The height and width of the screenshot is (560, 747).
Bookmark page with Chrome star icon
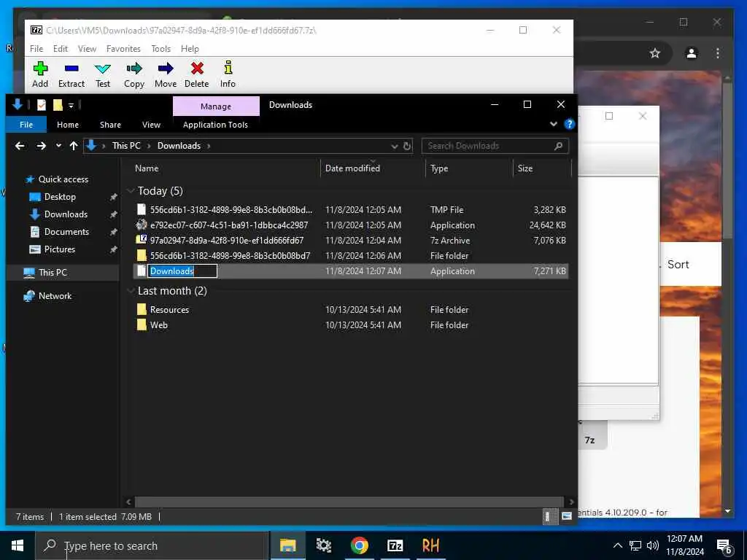tap(655, 53)
